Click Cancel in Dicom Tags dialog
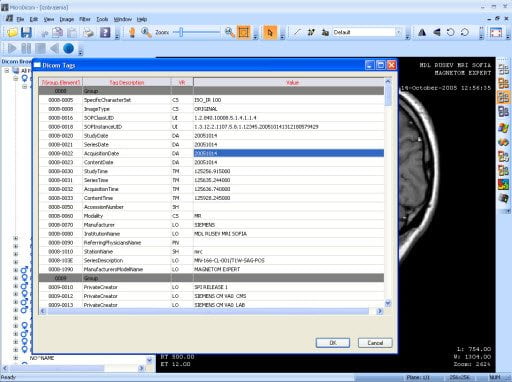512x382 pixels. click(375, 343)
